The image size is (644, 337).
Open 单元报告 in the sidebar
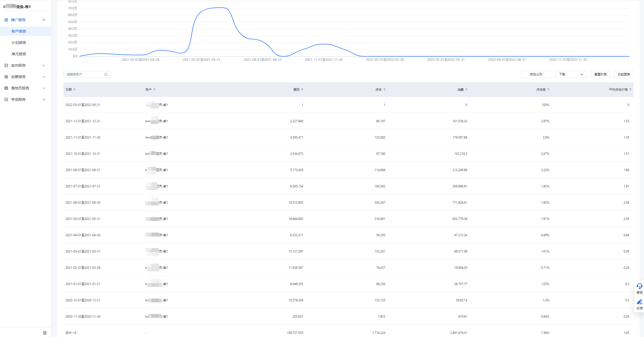coord(19,54)
